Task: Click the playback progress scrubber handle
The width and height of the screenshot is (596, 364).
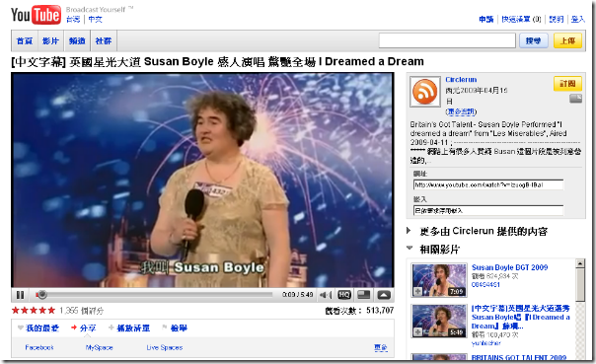Action: coord(42,295)
